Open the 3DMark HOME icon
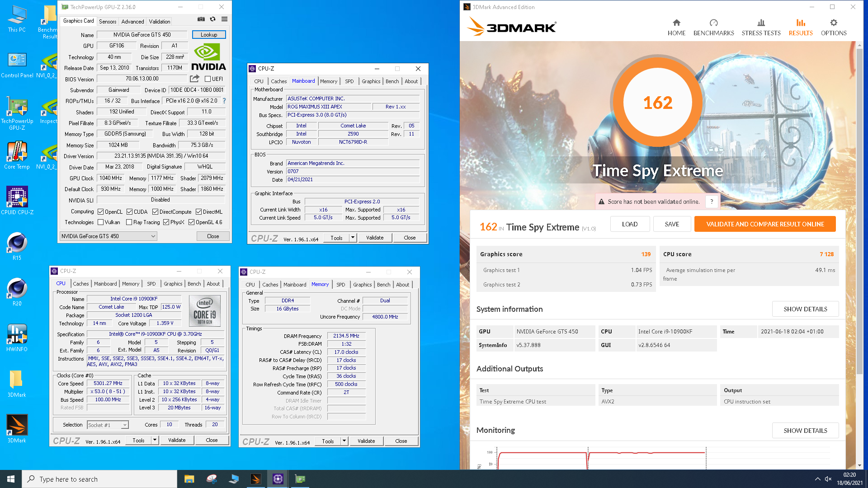Image resolution: width=868 pixels, height=488 pixels. [676, 27]
